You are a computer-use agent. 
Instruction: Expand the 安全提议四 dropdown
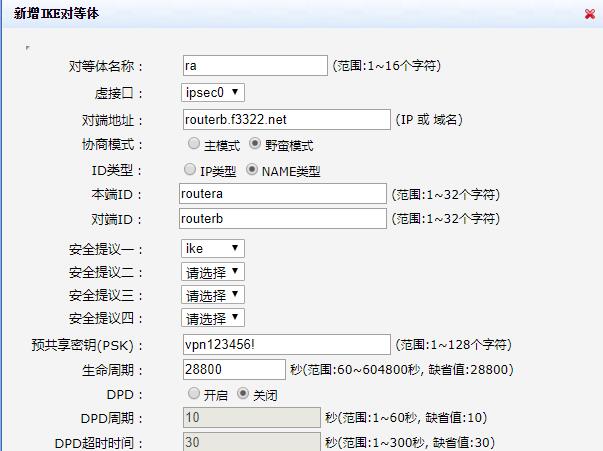click(213, 319)
